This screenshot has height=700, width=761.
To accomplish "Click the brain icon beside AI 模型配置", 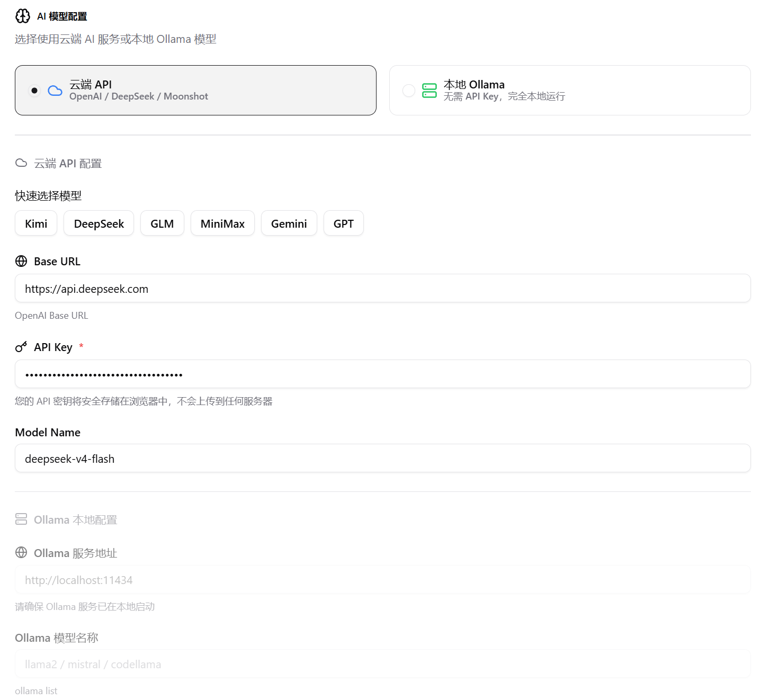I will pyautogui.click(x=23, y=16).
